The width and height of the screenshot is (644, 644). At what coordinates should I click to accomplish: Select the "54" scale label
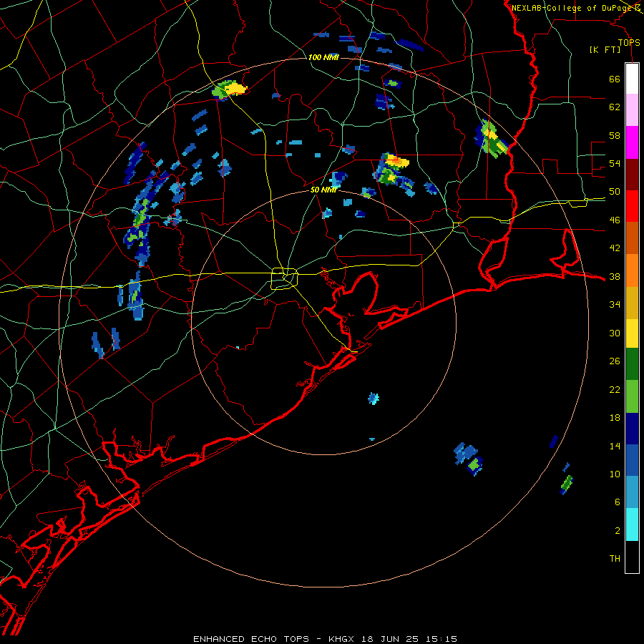(615, 163)
